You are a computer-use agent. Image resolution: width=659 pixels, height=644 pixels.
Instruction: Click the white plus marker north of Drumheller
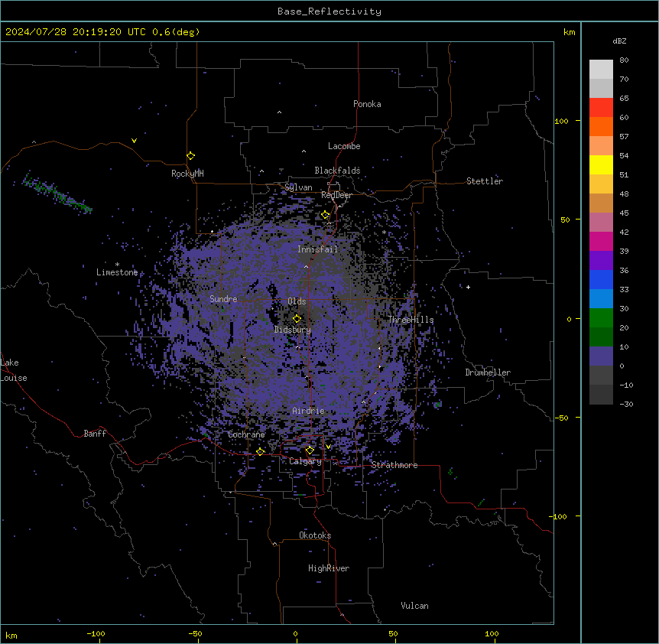pos(468,287)
